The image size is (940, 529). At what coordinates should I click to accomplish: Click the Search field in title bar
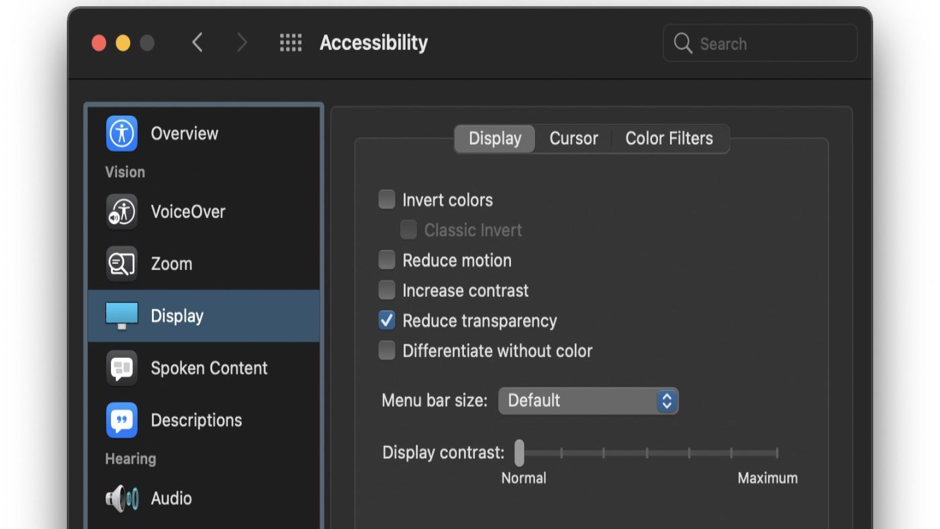760,44
